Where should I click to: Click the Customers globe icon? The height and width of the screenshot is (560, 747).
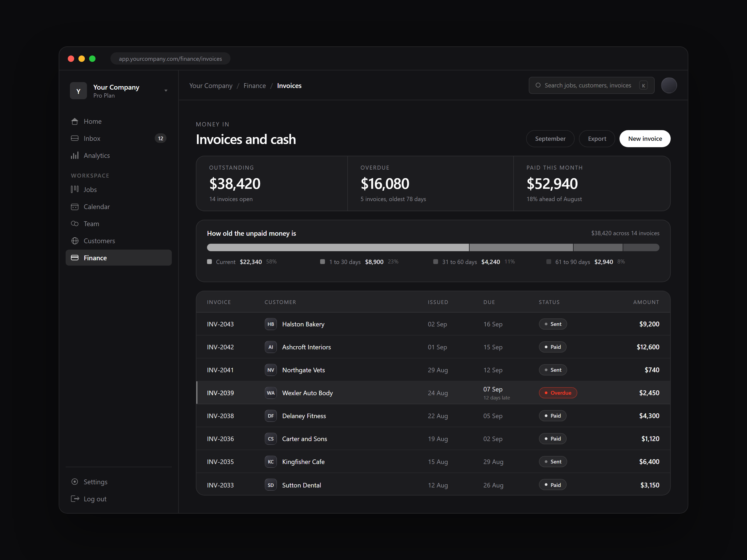click(x=75, y=241)
